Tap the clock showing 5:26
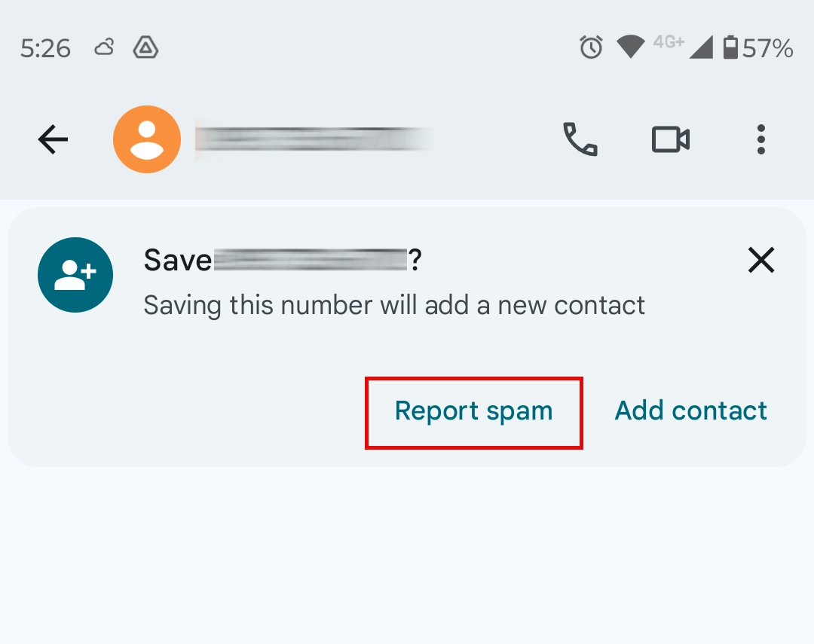The width and height of the screenshot is (814, 644). click(x=44, y=47)
